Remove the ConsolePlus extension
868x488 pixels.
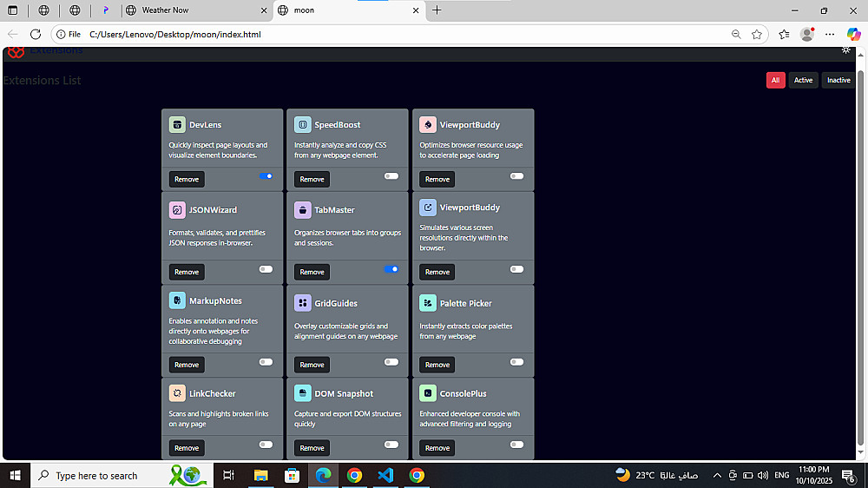point(437,448)
